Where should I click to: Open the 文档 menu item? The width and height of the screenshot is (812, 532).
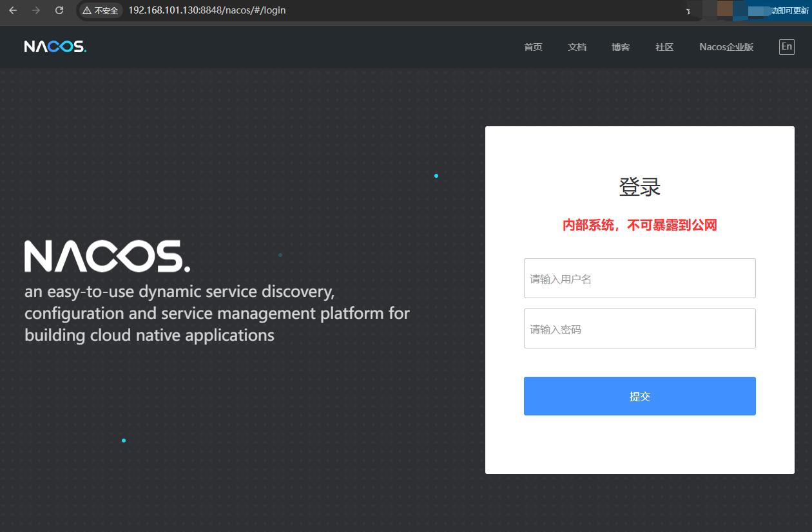(x=577, y=46)
